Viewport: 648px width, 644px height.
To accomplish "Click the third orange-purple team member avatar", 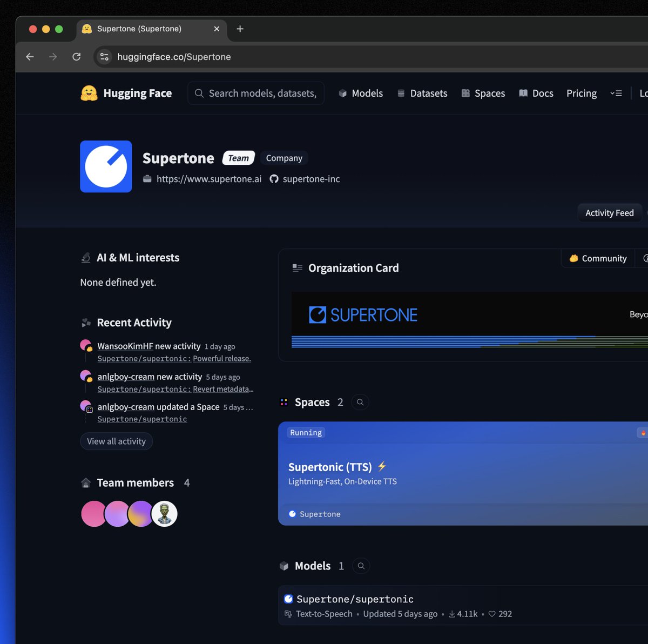I will 140,514.
